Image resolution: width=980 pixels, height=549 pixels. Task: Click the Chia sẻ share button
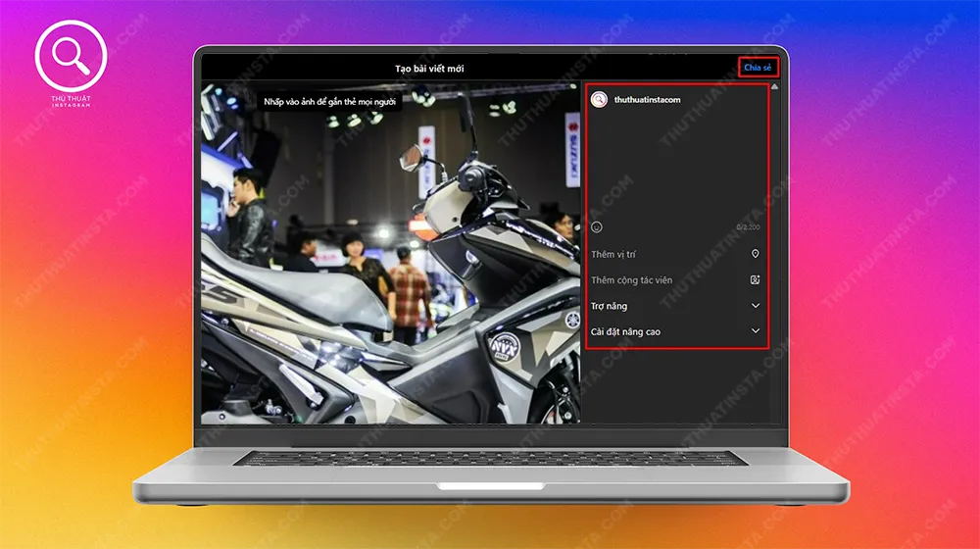pyautogui.click(x=758, y=68)
